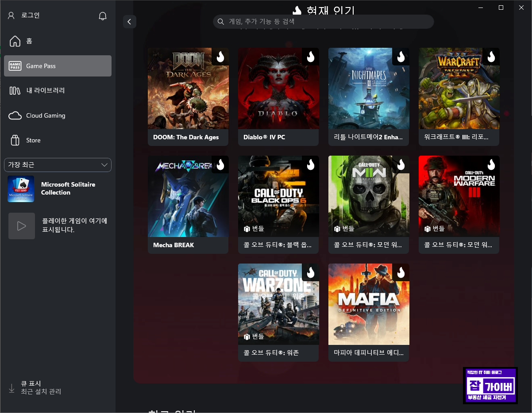The image size is (532, 413).
Task: Click the bundle icon on Modern Warfare III
Action: (428, 229)
